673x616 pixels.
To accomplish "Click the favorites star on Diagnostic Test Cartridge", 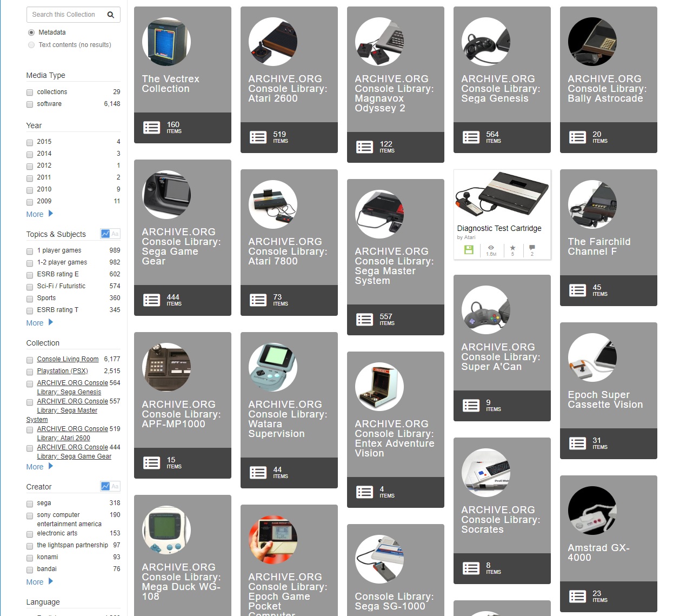I will pyautogui.click(x=512, y=248).
